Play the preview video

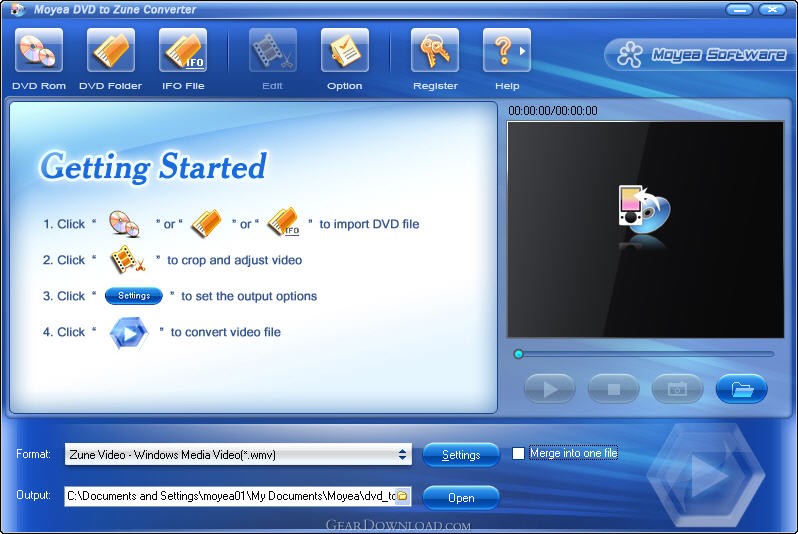coord(550,389)
